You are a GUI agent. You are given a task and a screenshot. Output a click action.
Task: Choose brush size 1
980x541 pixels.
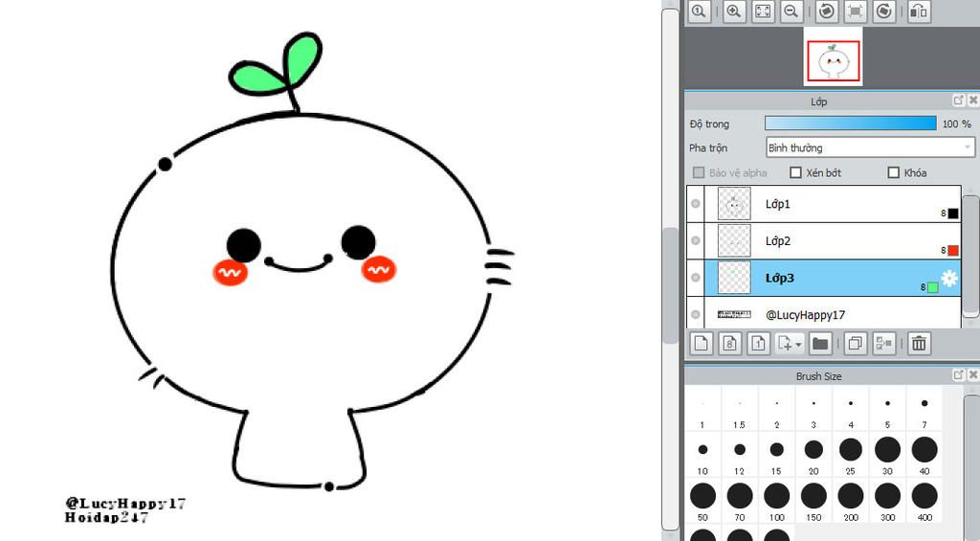pyautogui.click(x=702, y=410)
